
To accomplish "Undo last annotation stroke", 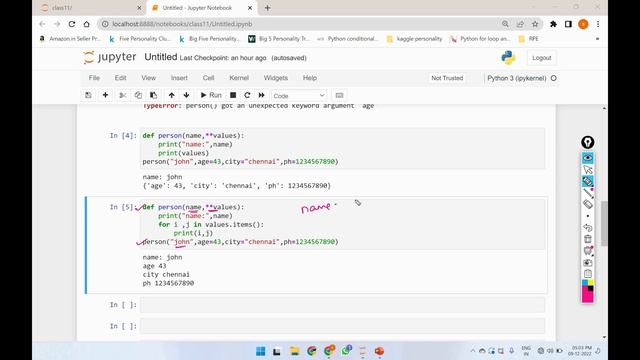I will pyautogui.click(x=588, y=227).
